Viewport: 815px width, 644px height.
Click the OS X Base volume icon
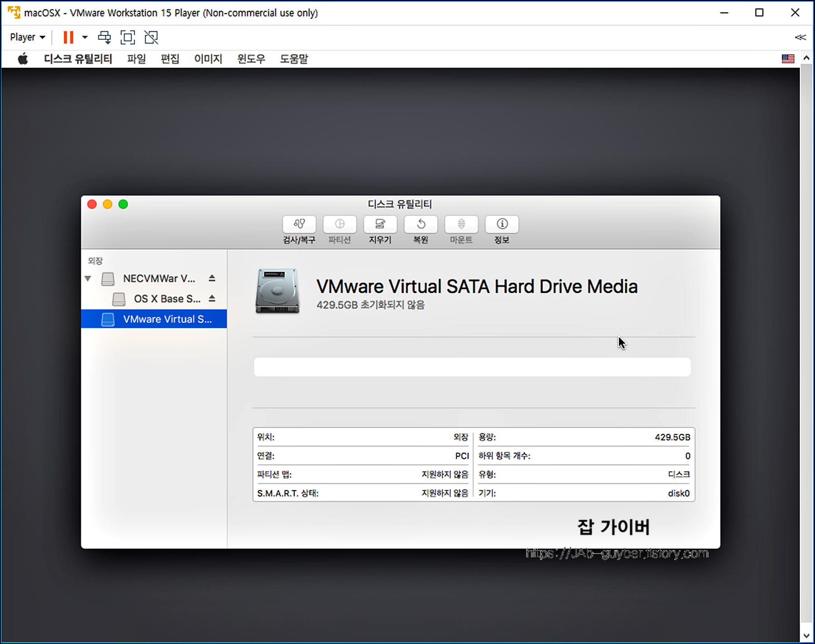coord(119,299)
